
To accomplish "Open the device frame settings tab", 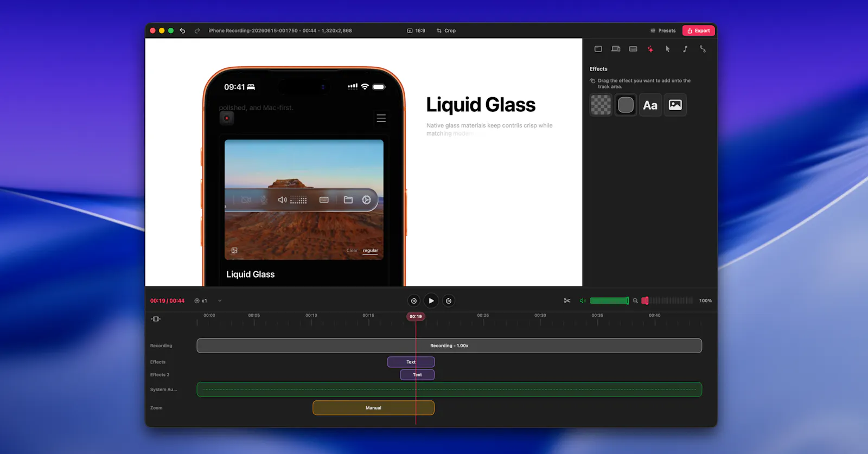I will pyautogui.click(x=616, y=49).
